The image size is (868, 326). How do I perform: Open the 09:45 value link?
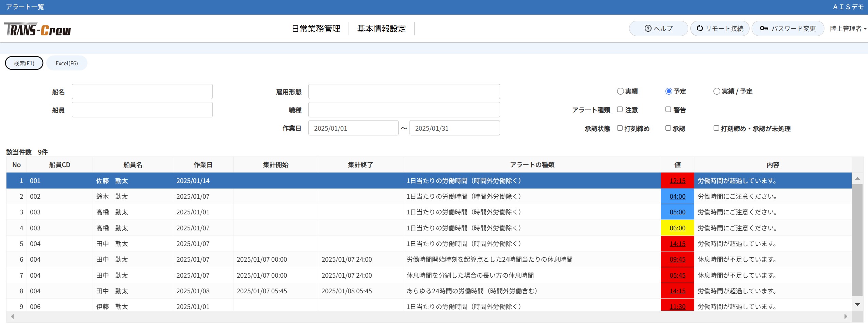coord(677,259)
